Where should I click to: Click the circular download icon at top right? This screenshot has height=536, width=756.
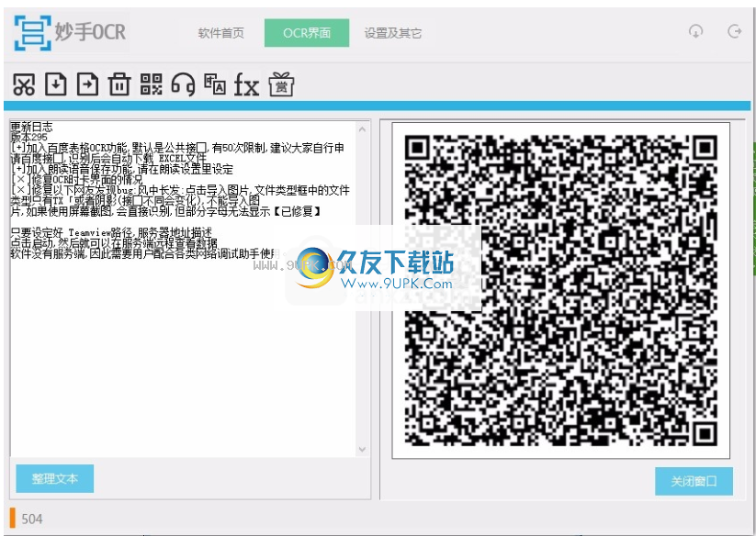click(695, 32)
